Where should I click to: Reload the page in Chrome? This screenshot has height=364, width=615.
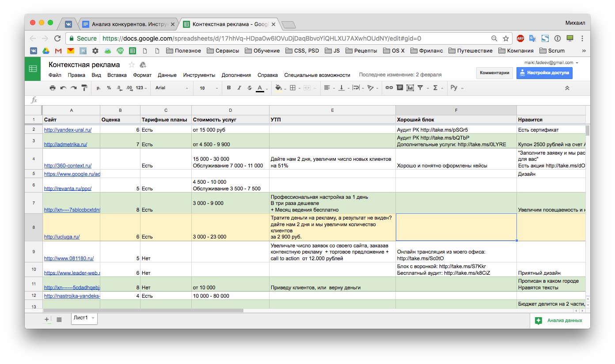click(x=57, y=38)
